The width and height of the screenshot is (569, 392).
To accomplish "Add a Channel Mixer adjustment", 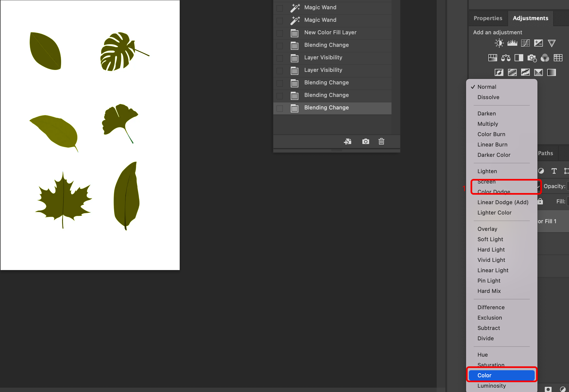I will (x=545, y=58).
